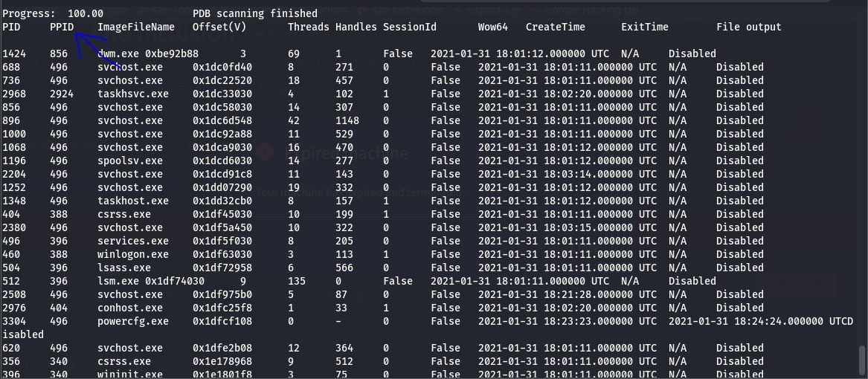Image resolution: width=868 pixels, height=379 pixels.
Task: Click the File output column header
Action: 748,27
